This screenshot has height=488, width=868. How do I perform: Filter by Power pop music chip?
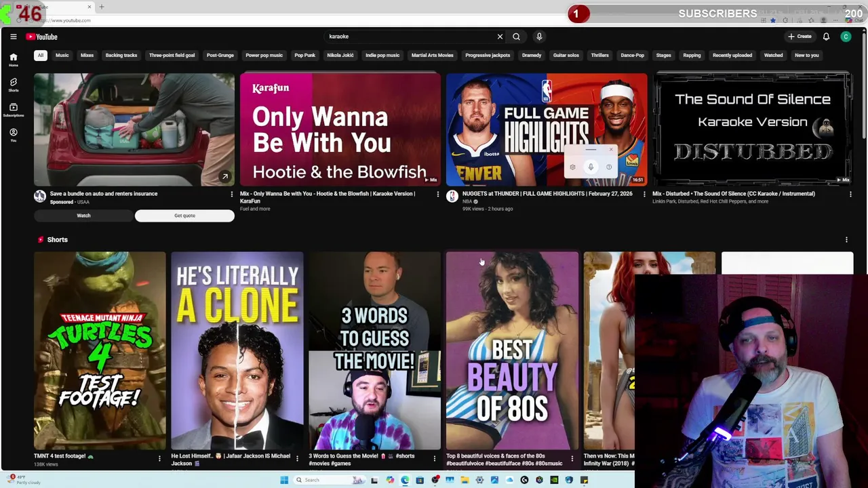point(264,55)
